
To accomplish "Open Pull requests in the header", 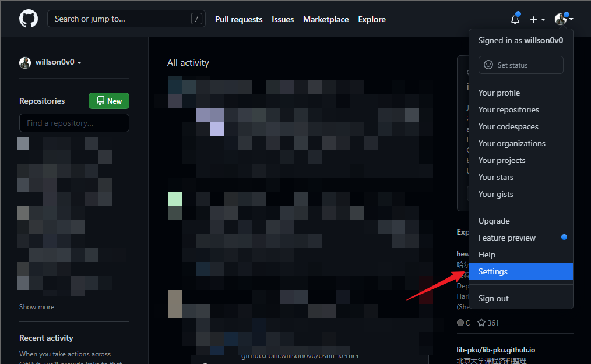I will 238,19.
